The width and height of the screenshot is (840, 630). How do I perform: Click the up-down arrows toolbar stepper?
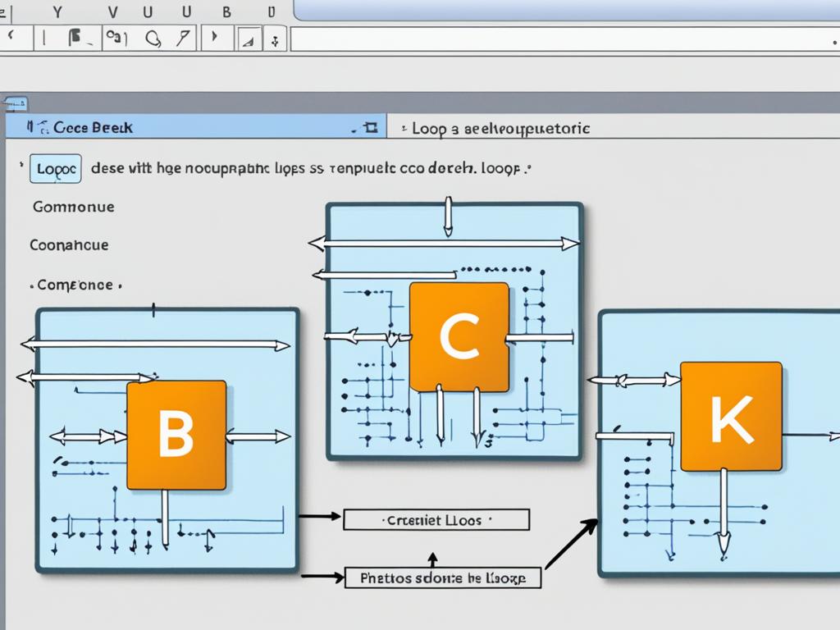(275, 39)
